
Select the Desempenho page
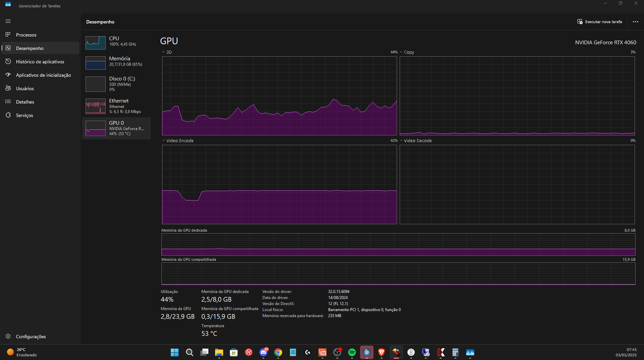pyautogui.click(x=40, y=48)
